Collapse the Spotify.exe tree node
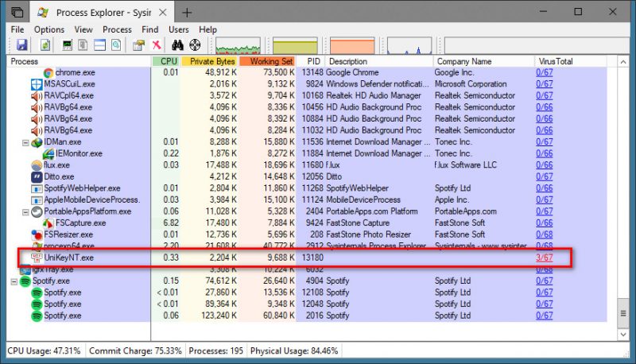This screenshot has height=364, width=636. 14,281
